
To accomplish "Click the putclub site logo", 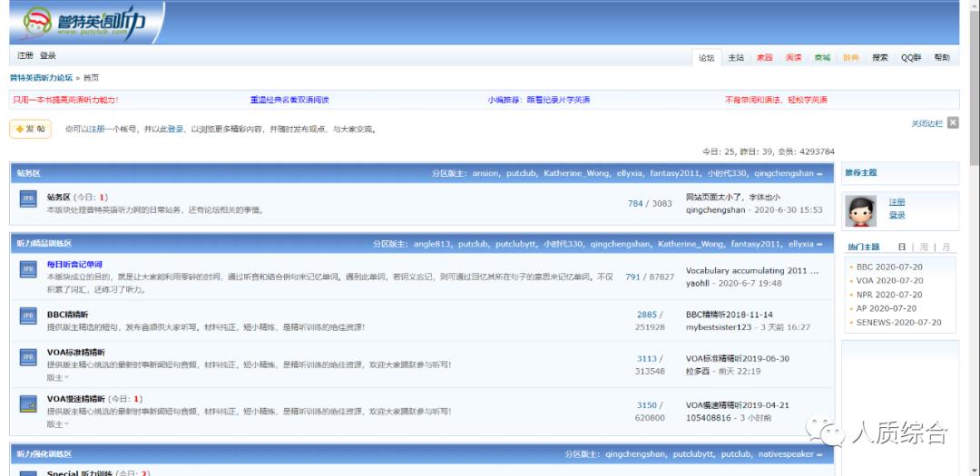I will click(84, 23).
